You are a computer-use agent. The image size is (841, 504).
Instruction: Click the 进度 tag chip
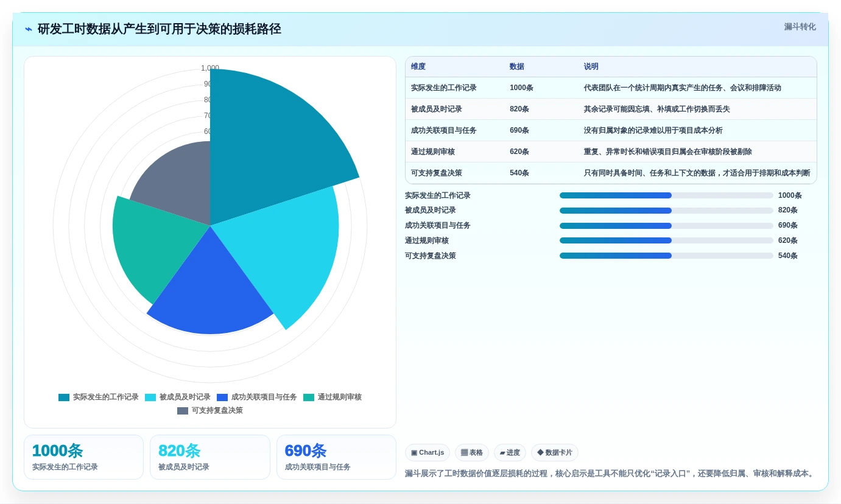click(510, 452)
